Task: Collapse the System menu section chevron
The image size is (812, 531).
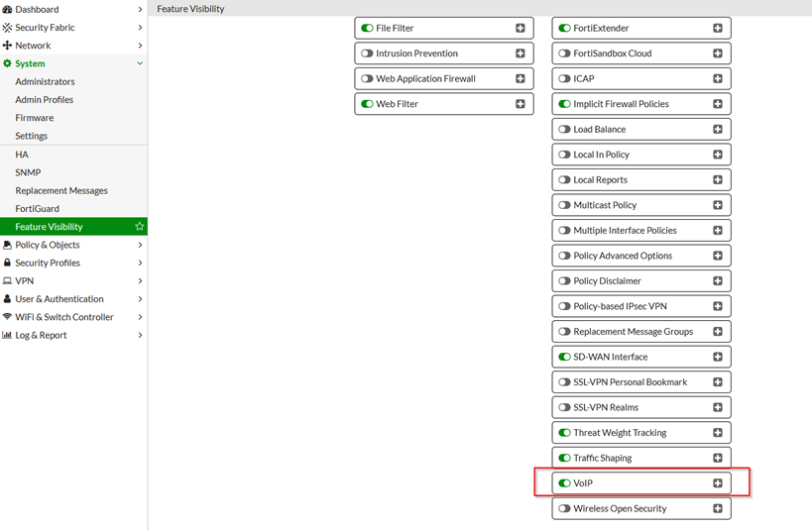Action: pos(140,63)
